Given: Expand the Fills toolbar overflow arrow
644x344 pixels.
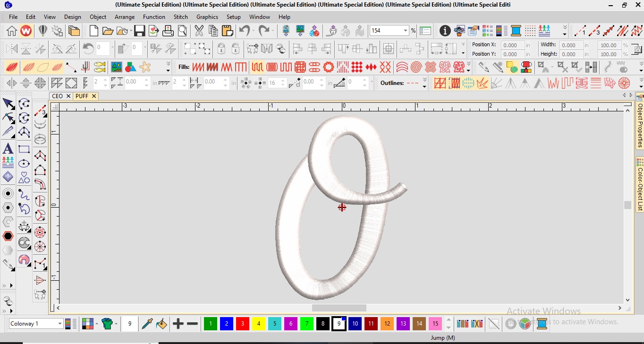Looking at the screenshot, I should 469,67.
